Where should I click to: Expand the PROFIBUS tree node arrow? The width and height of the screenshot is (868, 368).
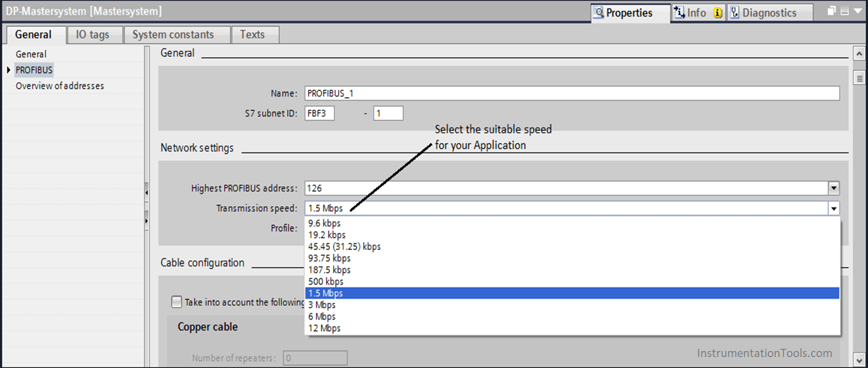[x=8, y=70]
